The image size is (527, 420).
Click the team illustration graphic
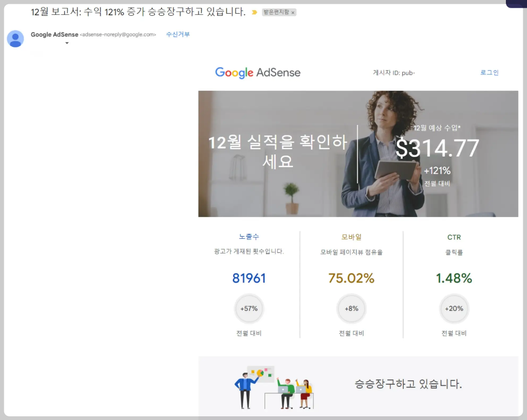(274, 387)
